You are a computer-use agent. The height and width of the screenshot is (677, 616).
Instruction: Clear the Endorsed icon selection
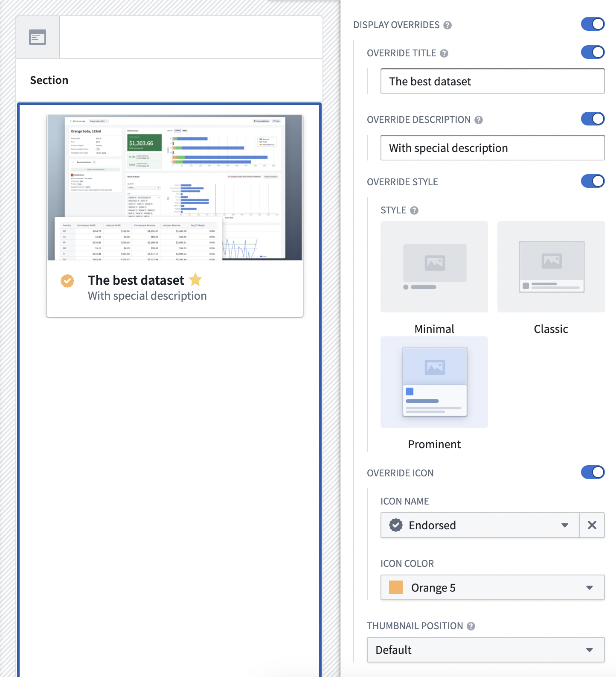click(592, 525)
